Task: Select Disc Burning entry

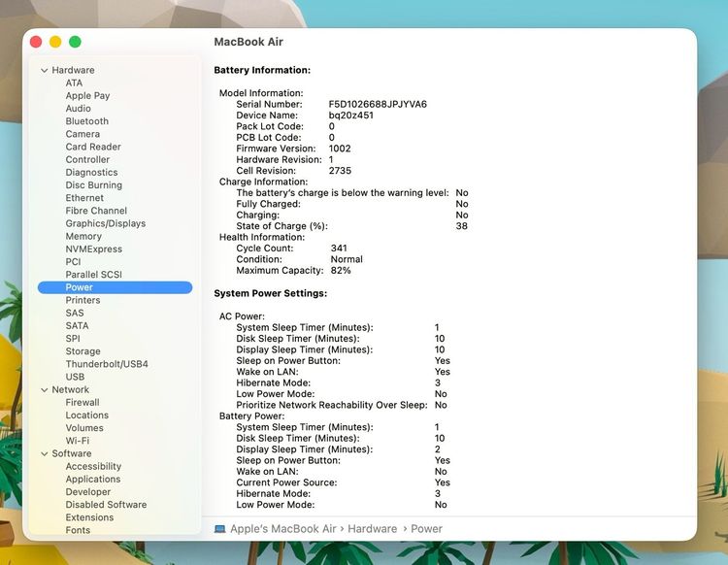Action: click(94, 184)
